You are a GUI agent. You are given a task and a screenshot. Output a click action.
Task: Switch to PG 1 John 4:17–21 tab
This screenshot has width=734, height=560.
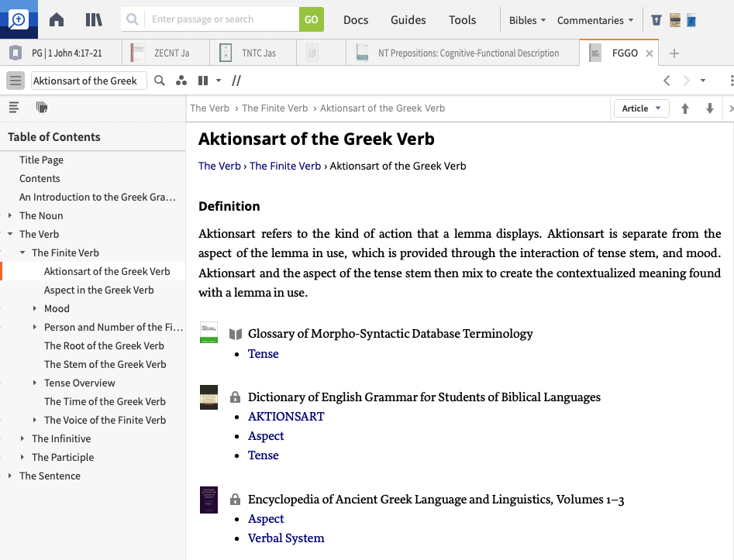[61, 53]
